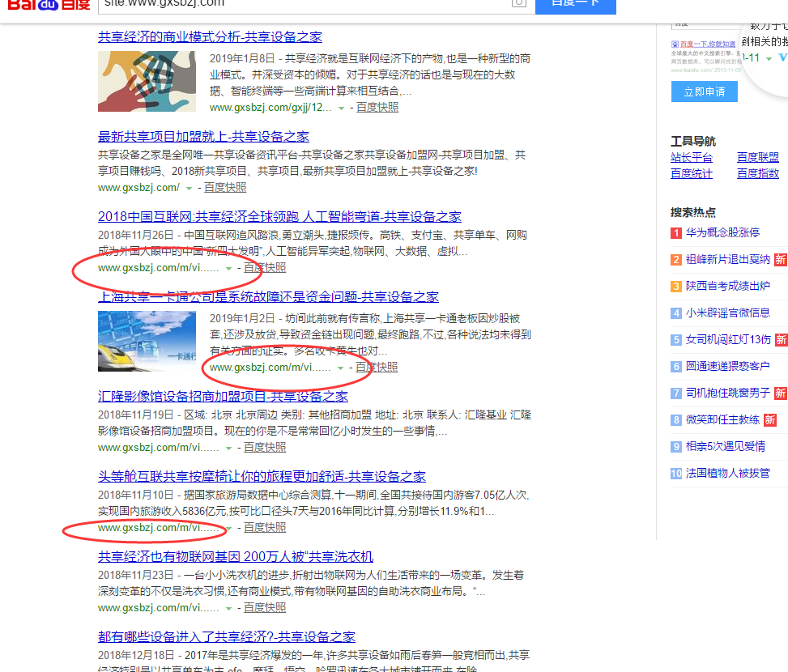Viewport: 788px width, 672px height.
Task: Open result 共享经济的商业模式分析-共享设备之家
Action: click(x=210, y=36)
